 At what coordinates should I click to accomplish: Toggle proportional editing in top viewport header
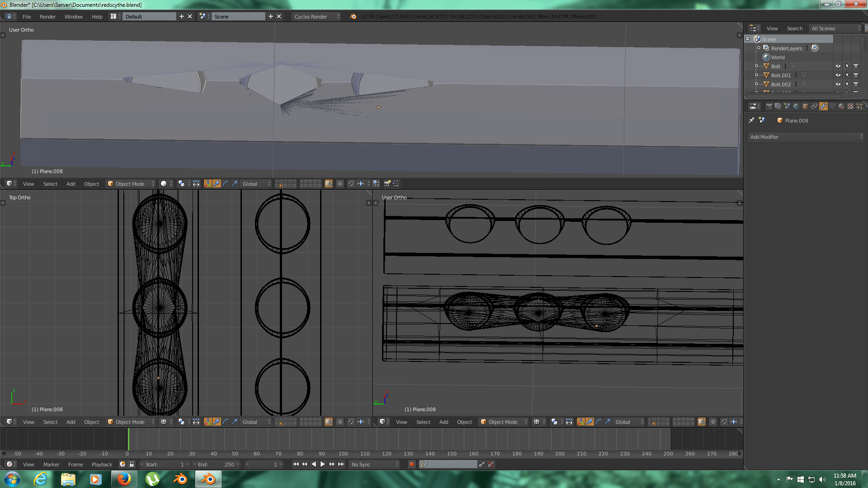pyautogui.click(x=340, y=183)
